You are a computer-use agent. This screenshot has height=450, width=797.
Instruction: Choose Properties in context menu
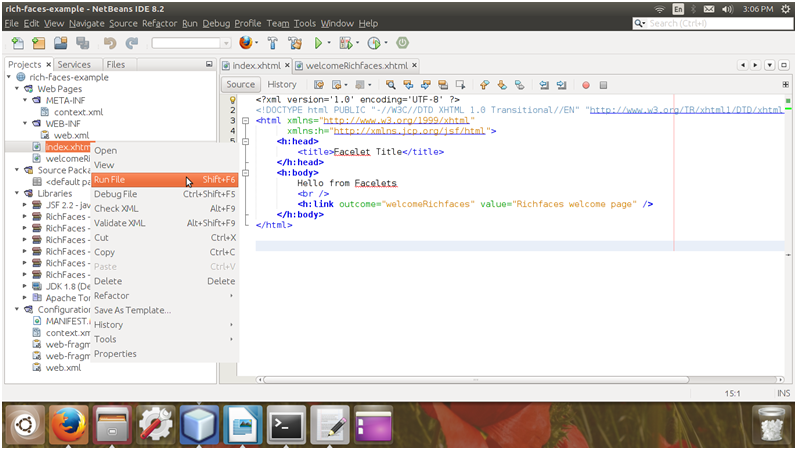tap(165, 354)
